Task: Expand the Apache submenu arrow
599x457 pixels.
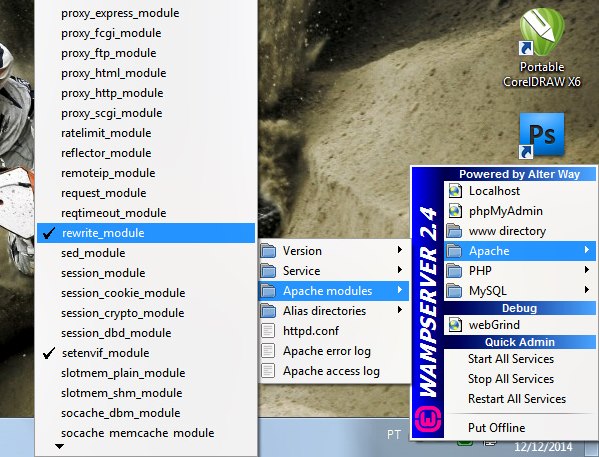Action: (586, 250)
